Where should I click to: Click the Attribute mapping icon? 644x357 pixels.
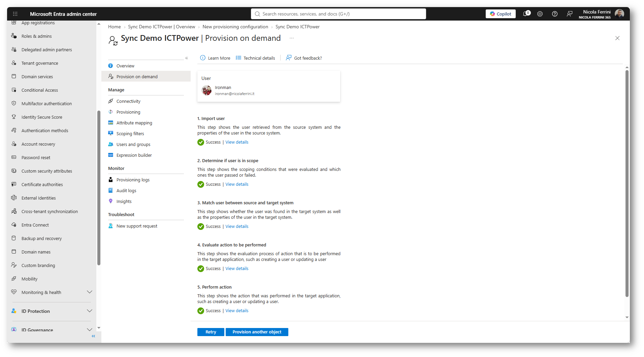click(x=110, y=123)
